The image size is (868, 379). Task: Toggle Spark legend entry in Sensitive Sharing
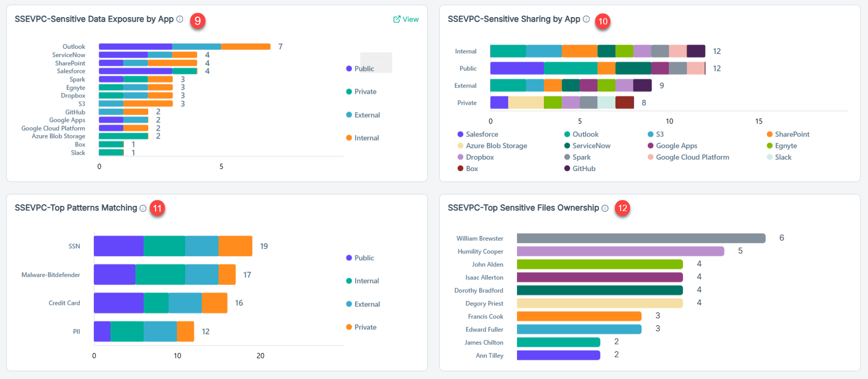578,157
